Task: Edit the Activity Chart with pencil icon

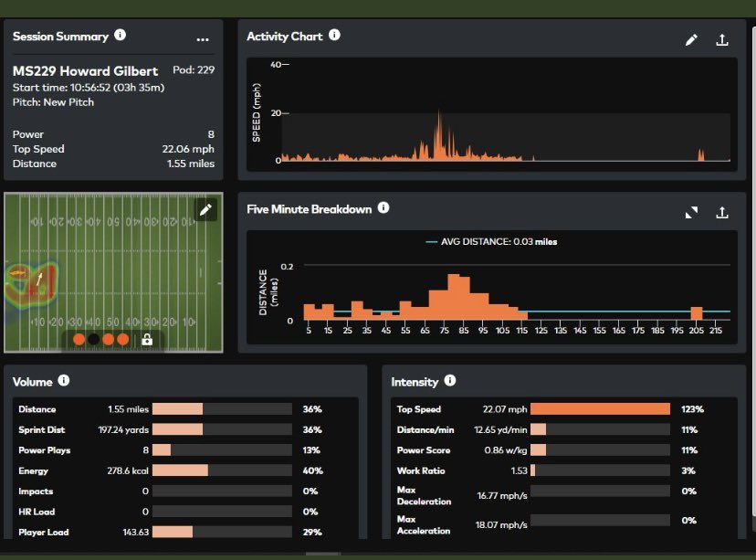Action: pos(691,39)
